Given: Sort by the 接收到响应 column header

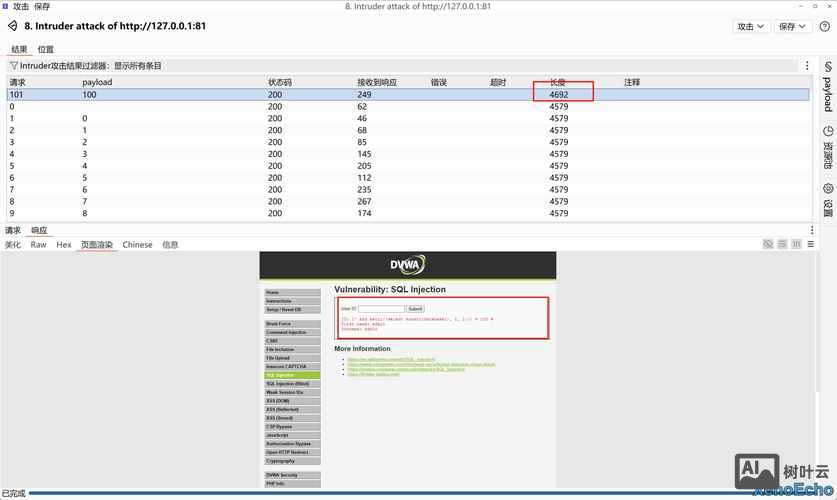Looking at the screenshot, I should click(377, 82).
